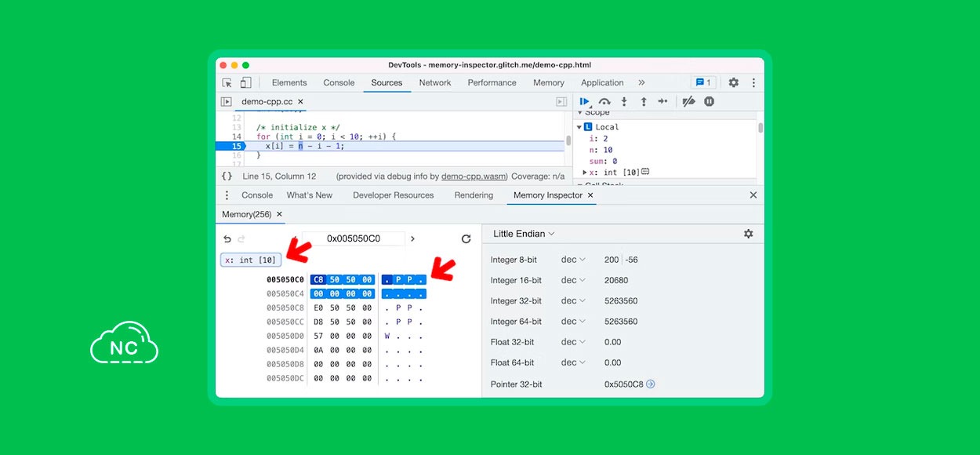Step over next function call
Viewport: 980px width, 455px height.
[604, 101]
